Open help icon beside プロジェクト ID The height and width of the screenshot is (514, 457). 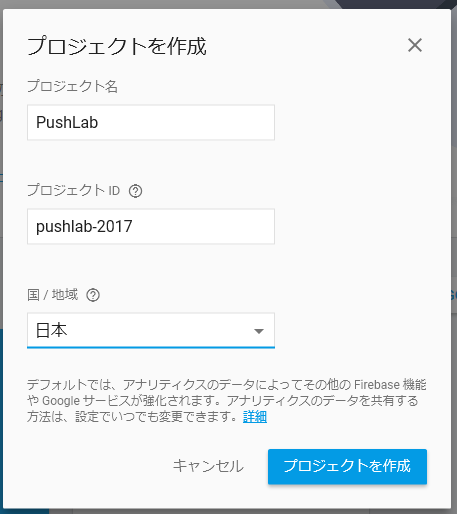(x=135, y=191)
